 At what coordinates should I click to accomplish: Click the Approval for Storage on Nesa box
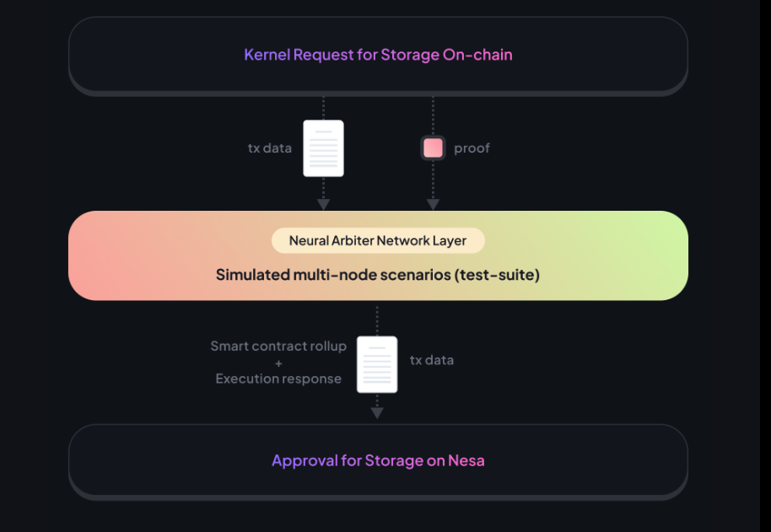[x=378, y=462]
